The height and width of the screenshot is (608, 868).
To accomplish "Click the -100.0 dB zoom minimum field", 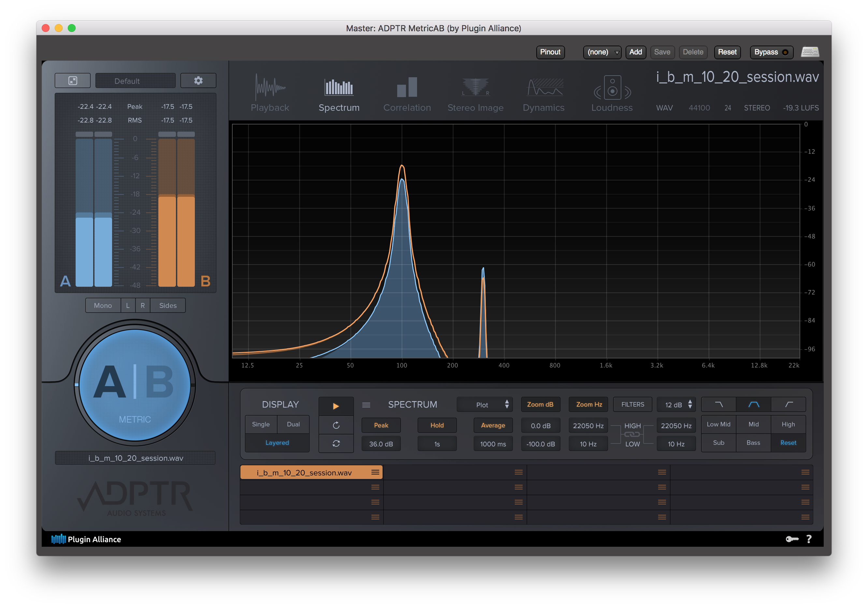I will pos(541,444).
